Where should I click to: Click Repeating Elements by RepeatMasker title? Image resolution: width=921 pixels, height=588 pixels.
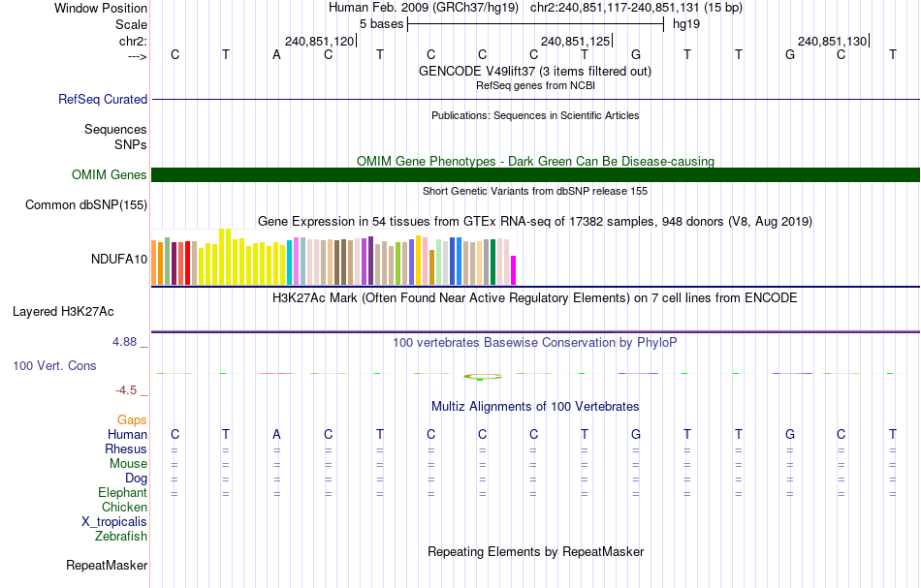(x=535, y=551)
